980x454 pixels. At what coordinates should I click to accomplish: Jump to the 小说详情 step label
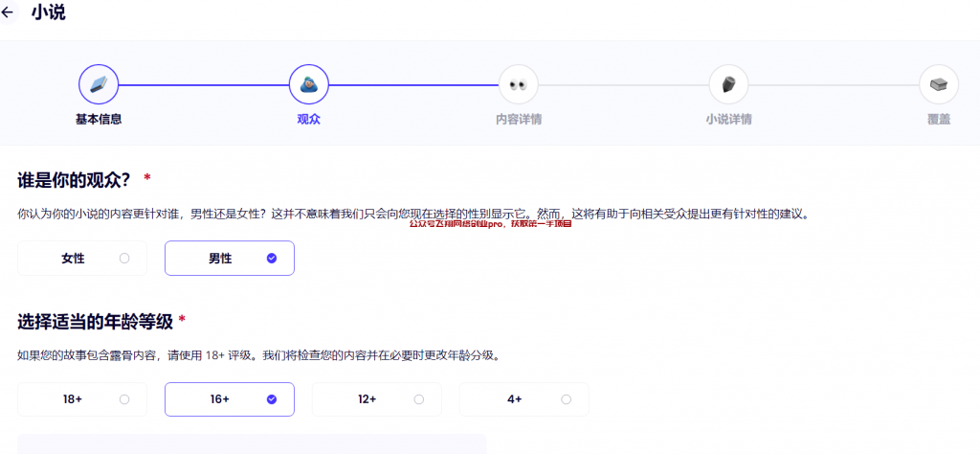pyautogui.click(x=728, y=120)
